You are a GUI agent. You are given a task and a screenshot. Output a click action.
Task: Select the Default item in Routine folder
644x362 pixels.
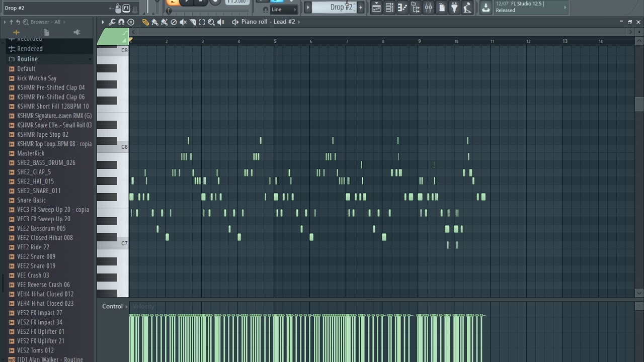[x=49, y=69]
